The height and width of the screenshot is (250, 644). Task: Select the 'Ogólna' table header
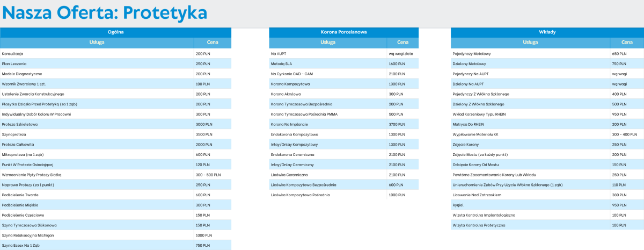point(115,32)
